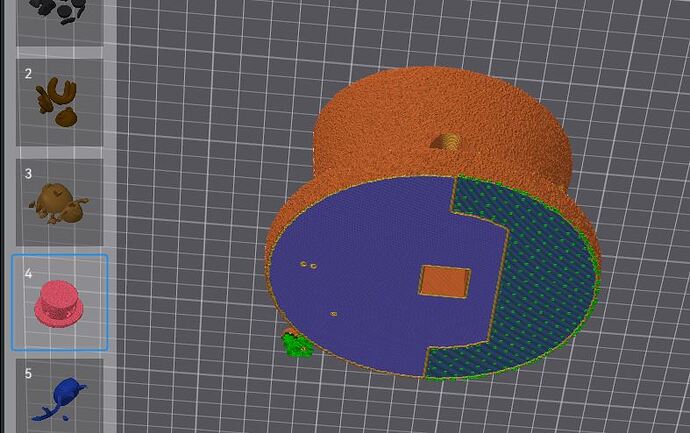690x433 pixels.
Task: Click the small hole on the orange dome
Action: (445, 142)
